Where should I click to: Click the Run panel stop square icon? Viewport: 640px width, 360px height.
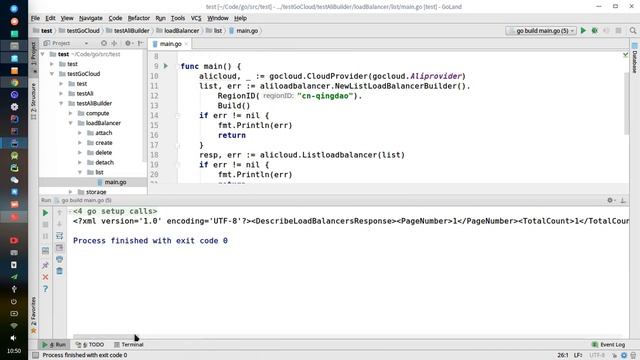click(45, 224)
